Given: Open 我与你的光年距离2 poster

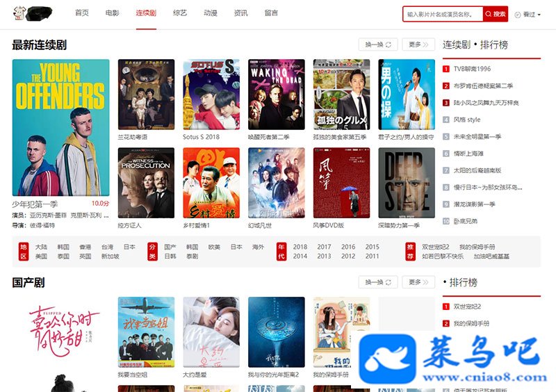Looking at the screenshot, I should click(x=277, y=332).
